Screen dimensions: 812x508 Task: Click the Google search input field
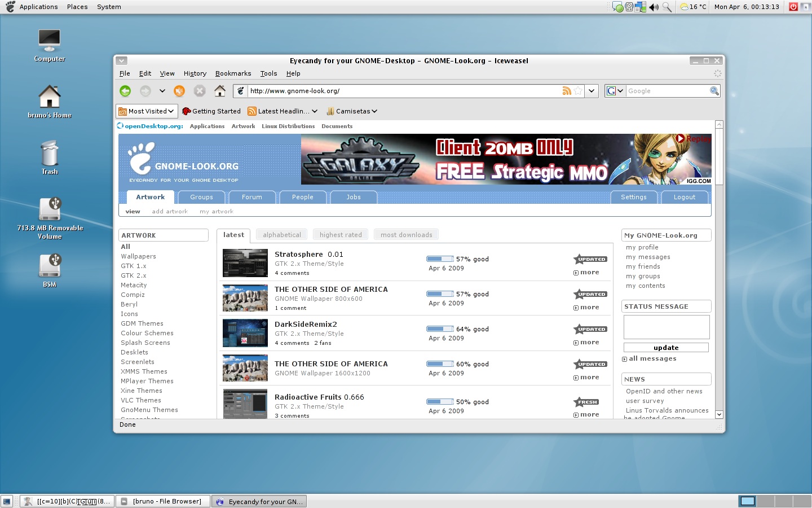coord(668,91)
